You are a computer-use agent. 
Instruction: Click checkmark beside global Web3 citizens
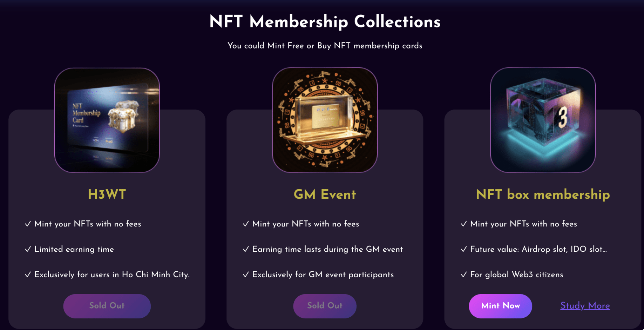coord(464,275)
